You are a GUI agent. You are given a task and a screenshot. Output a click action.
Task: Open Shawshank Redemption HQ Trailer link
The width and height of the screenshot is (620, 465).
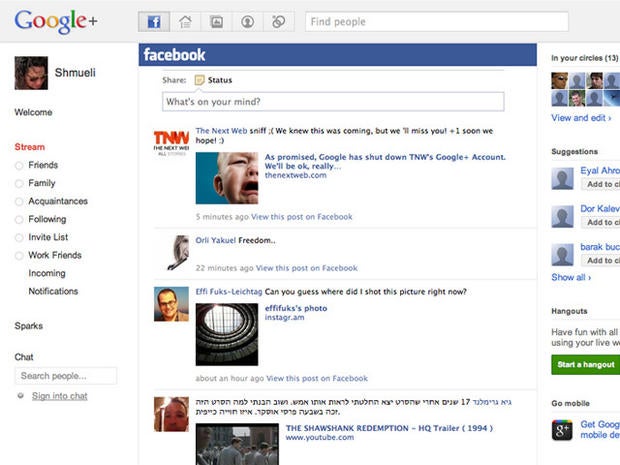click(x=389, y=428)
